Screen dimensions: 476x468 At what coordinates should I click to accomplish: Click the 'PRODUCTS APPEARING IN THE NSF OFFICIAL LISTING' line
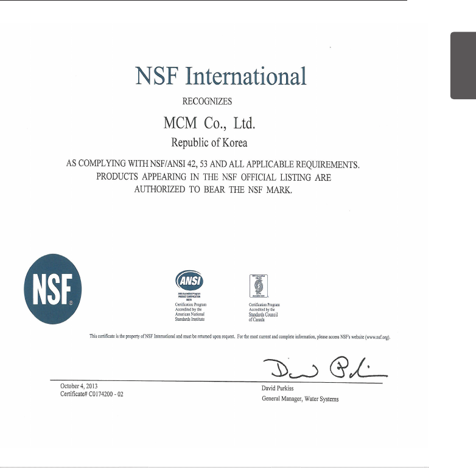click(x=214, y=176)
